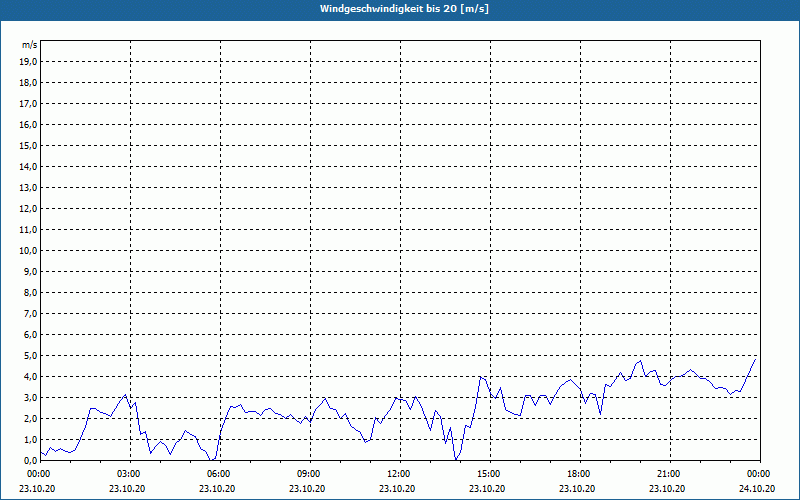Choose the '21:00' time label

669,474
